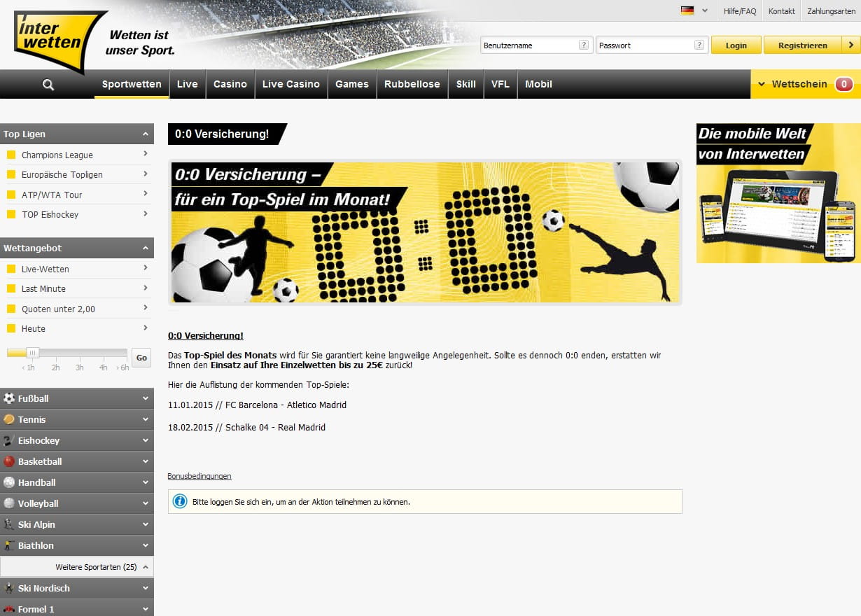Click the Login button
The image size is (861, 616).
736,45
